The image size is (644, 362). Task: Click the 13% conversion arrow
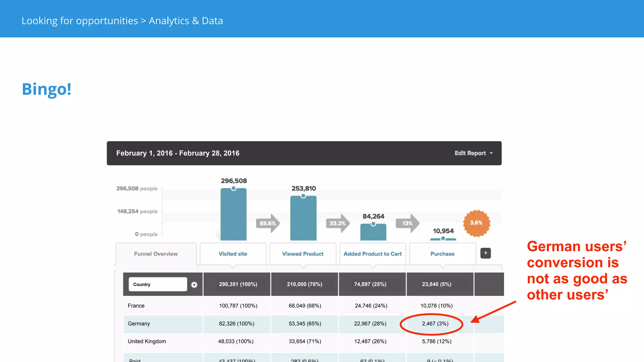408,223
